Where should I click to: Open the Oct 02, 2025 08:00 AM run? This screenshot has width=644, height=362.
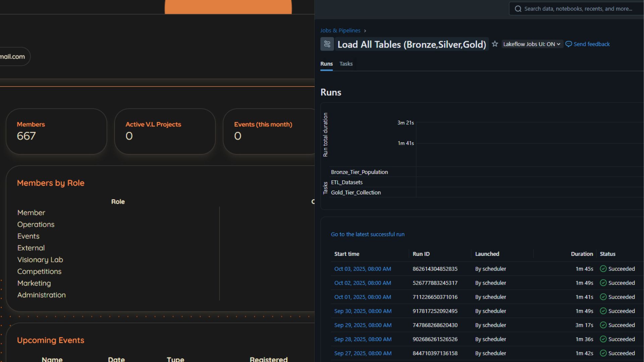click(x=363, y=283)
